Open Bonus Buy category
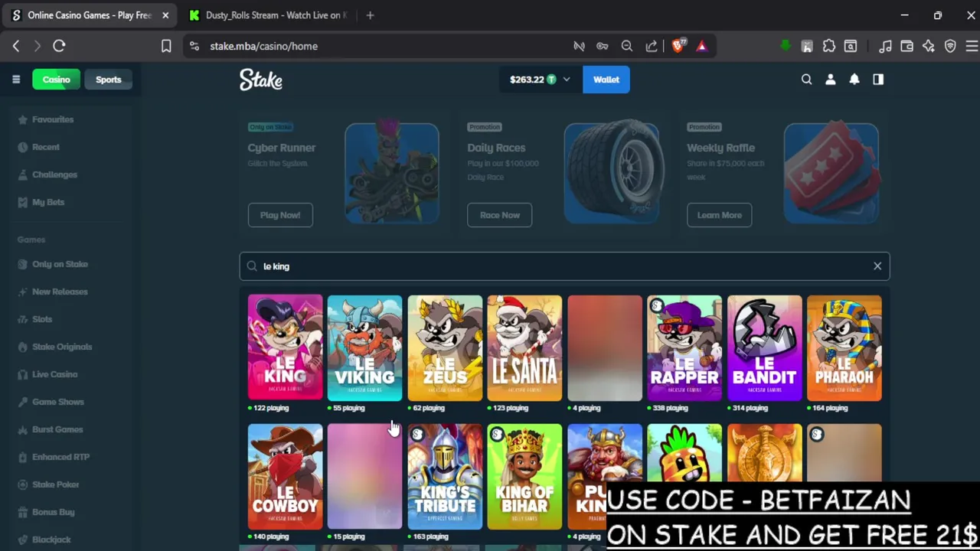This screenshot has height=551, width=980. [53, 512]
